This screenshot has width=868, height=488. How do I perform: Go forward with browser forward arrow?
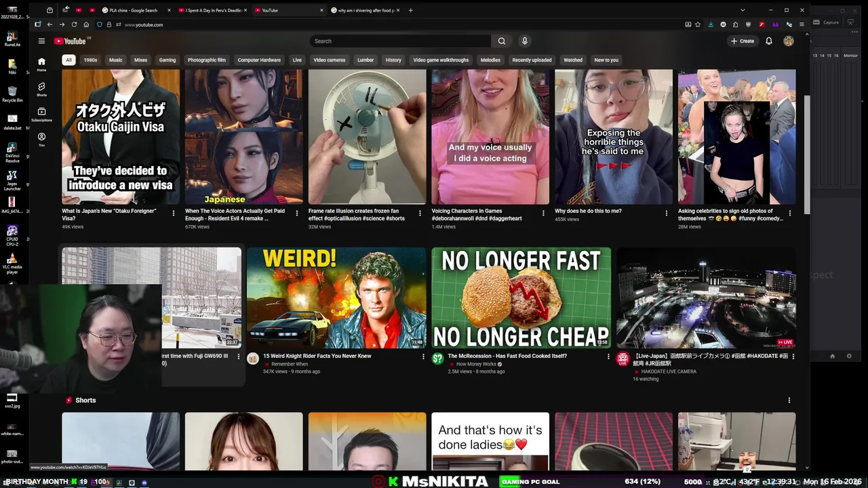tap(62, 24)
